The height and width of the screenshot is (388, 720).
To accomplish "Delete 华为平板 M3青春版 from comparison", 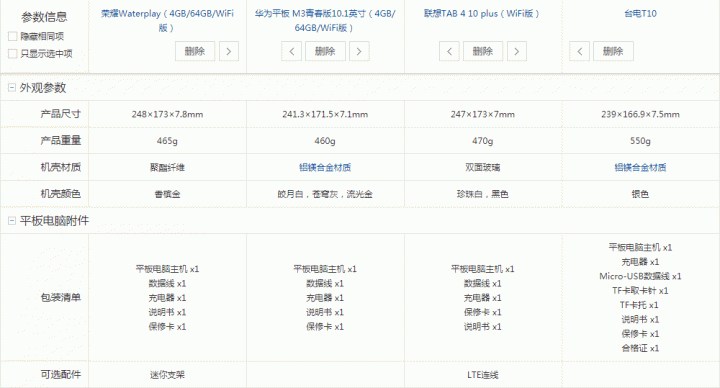I will (325, 51).
